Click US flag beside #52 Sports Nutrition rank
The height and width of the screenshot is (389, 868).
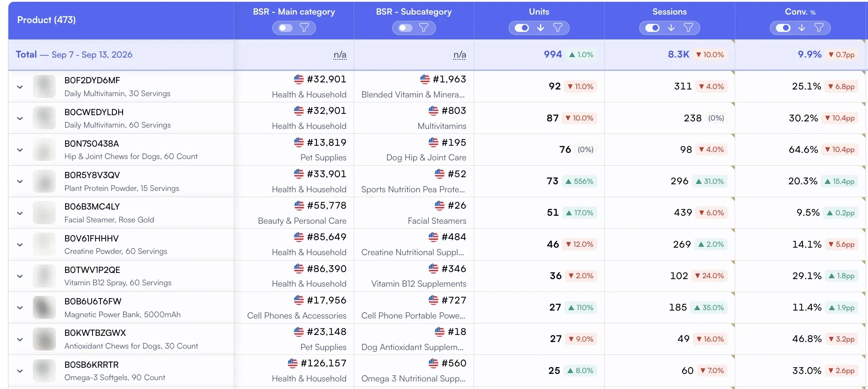(440, 174)
